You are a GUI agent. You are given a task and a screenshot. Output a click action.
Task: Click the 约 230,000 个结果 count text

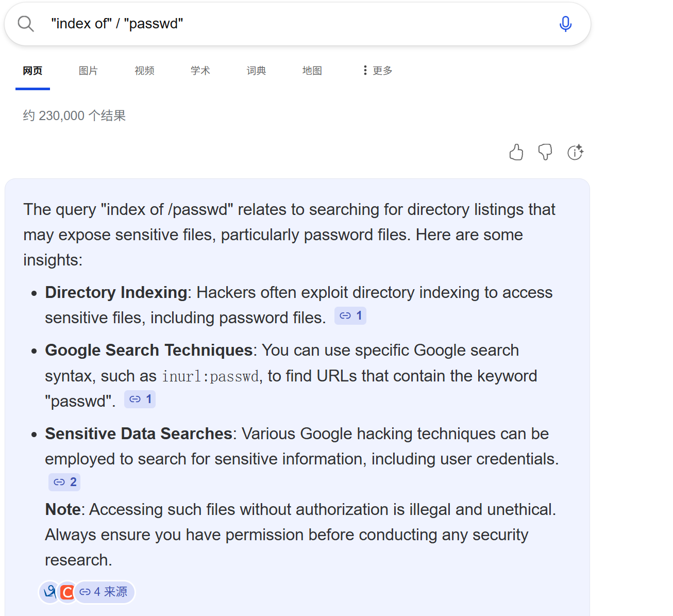pos(74,115)
